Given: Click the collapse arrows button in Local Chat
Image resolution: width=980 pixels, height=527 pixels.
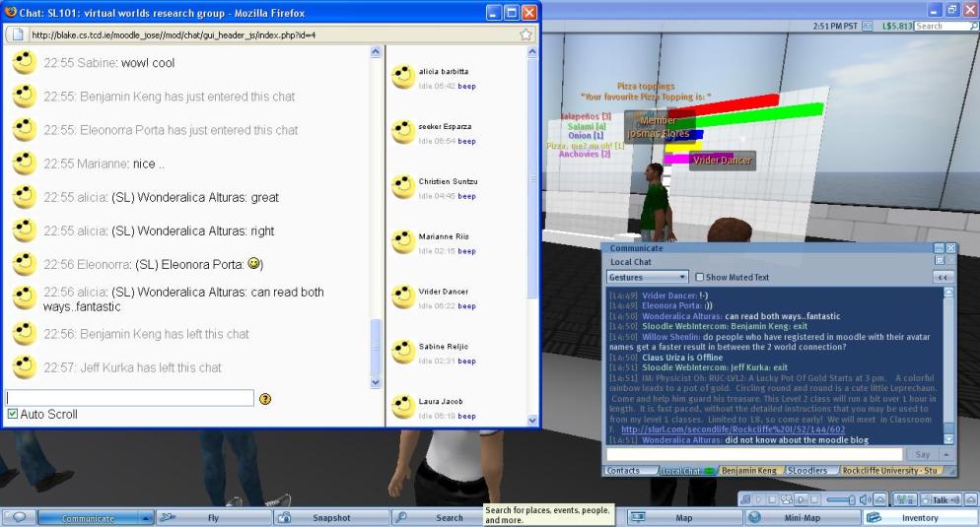Looking at the screenshot, I should [942, 278].
